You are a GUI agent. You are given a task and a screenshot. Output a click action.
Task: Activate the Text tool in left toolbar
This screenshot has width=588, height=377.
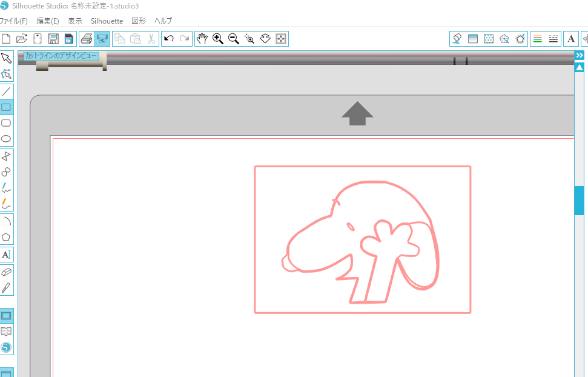point(7,255)
